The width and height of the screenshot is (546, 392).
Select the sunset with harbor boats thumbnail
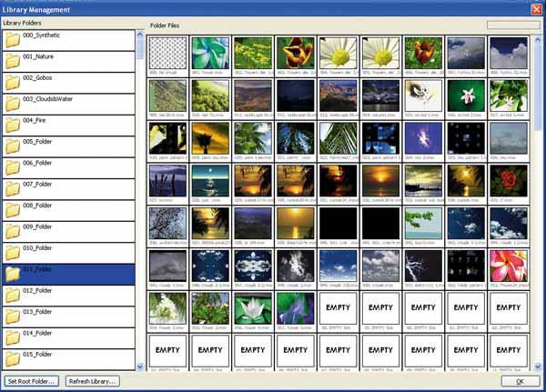[423, 181]
